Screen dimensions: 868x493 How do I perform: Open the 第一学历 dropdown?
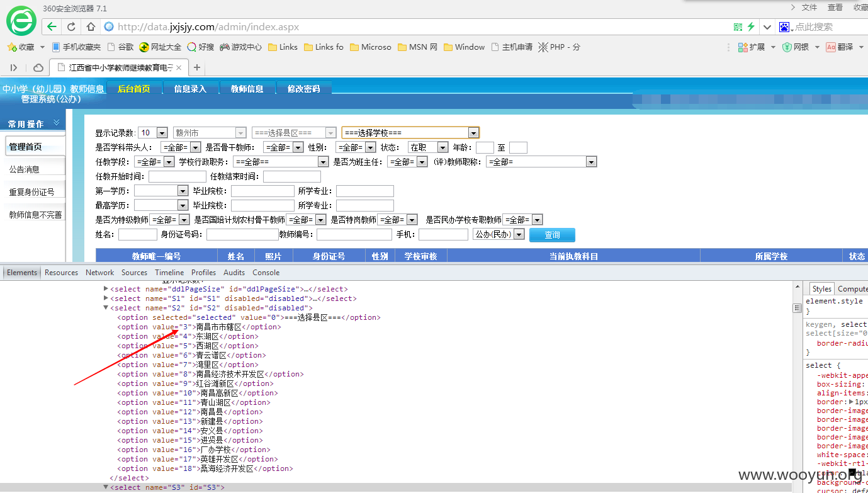pyautogui.click(x=161, y=191)
